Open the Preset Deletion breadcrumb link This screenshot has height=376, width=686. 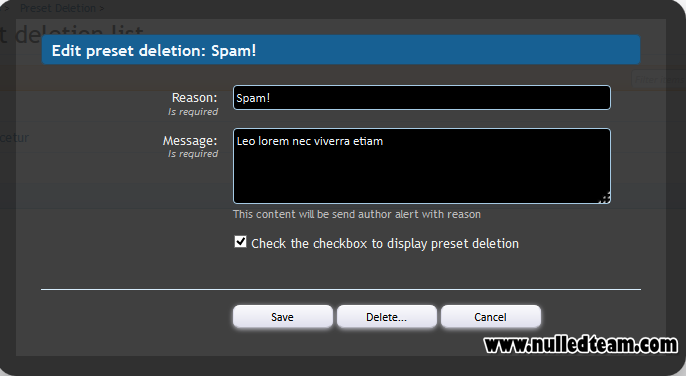(58, 8)
